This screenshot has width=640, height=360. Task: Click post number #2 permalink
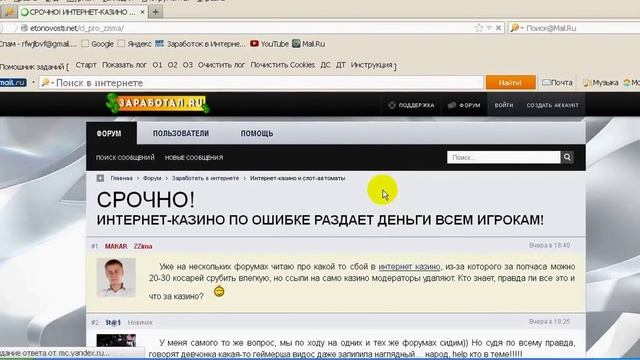click(95, 322)
